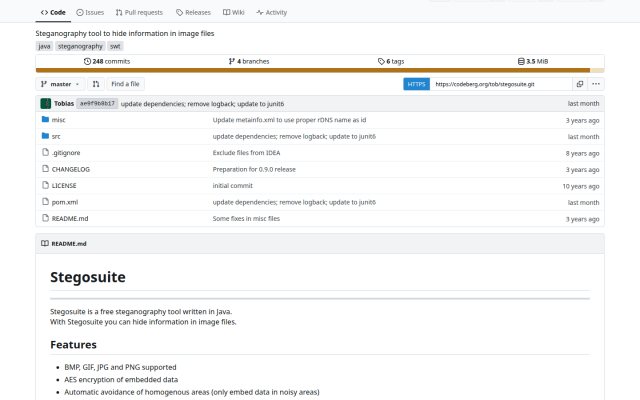Screen dimensions: 640x400
Task: Open the src folder
Action: click(56, 136)
